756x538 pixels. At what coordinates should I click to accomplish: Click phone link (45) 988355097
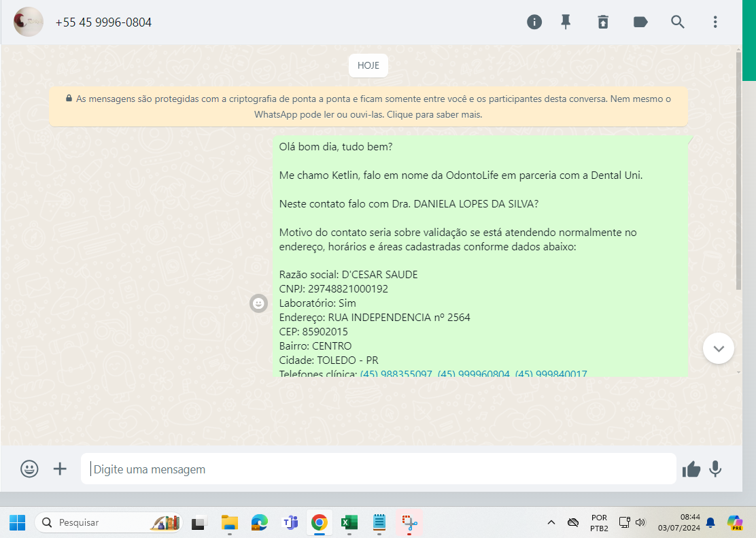396,373
